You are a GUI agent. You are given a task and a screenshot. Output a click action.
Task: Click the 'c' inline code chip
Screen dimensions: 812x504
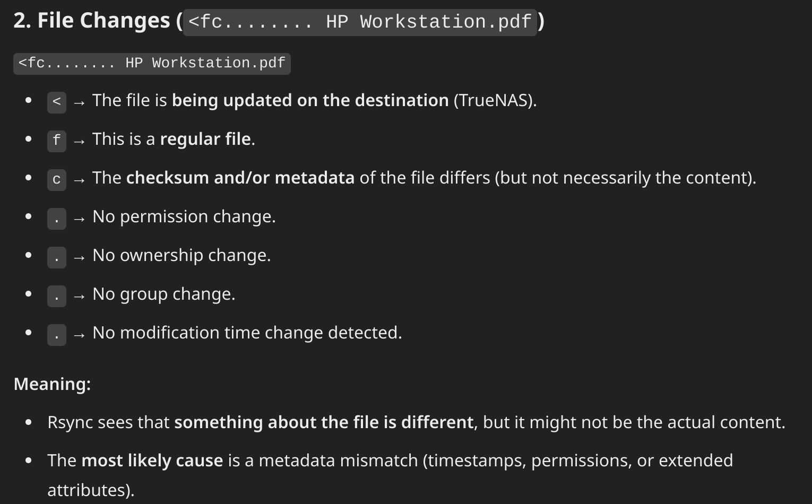(57, 179)
